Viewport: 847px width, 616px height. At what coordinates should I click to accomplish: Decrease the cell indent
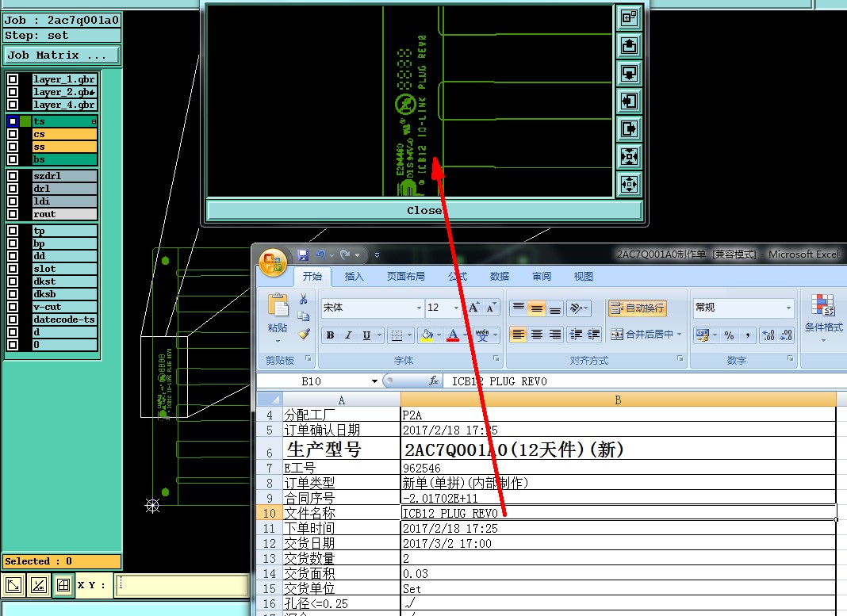click(x=576, y=335)
